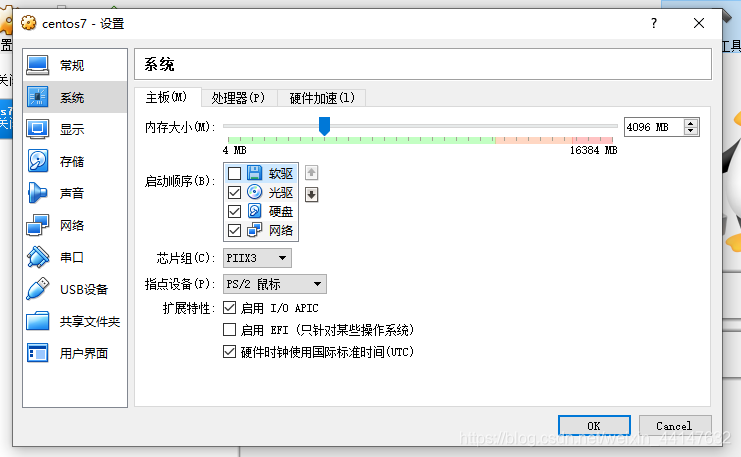The image size is (741, 457).
Task: Open the 用户界面 (User Interface) icon
Action: (37, 353)
